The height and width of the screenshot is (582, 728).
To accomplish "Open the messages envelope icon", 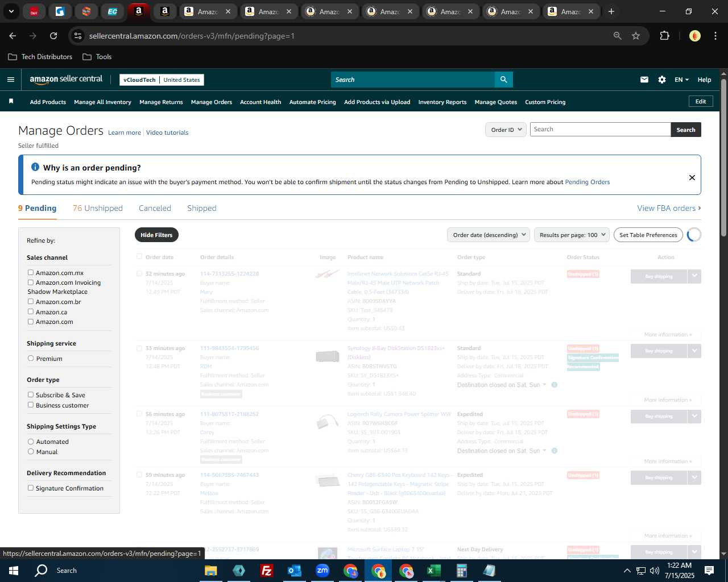I will click(644, 80).
